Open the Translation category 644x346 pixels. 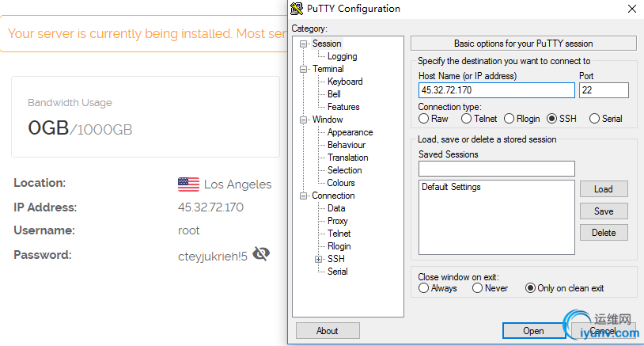[x=347, y=158]
